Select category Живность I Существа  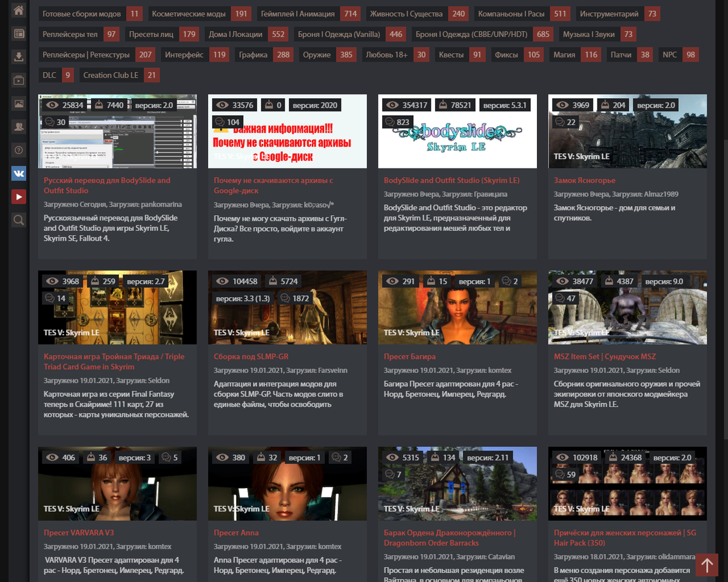pos(418,14)
